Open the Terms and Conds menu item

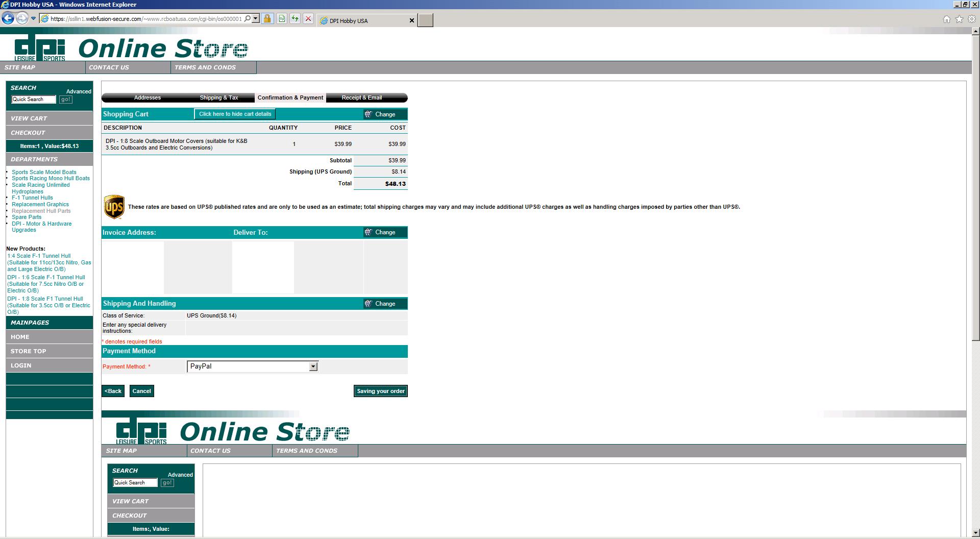[205, 67]
